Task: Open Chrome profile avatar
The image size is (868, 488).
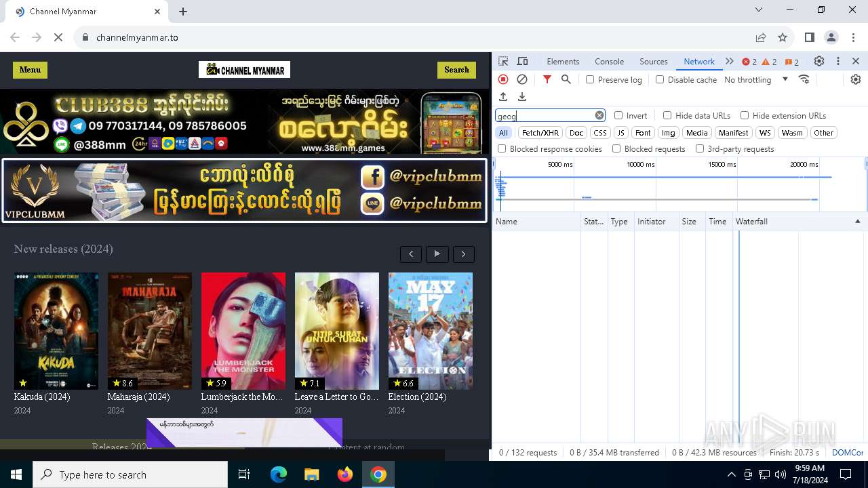Action: 831,37
